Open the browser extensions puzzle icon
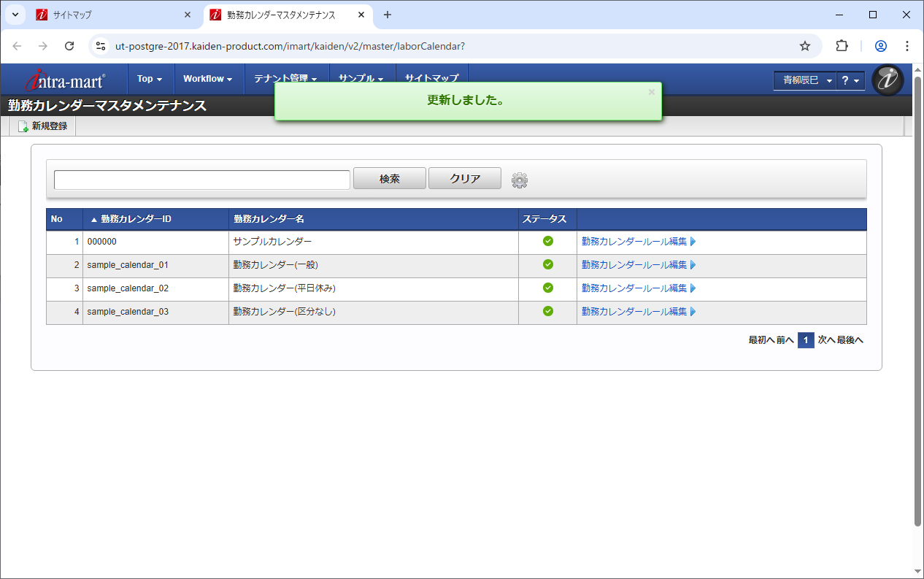Image resolution: width=924 pixels, height=579 pixels. tap(842, 46)
